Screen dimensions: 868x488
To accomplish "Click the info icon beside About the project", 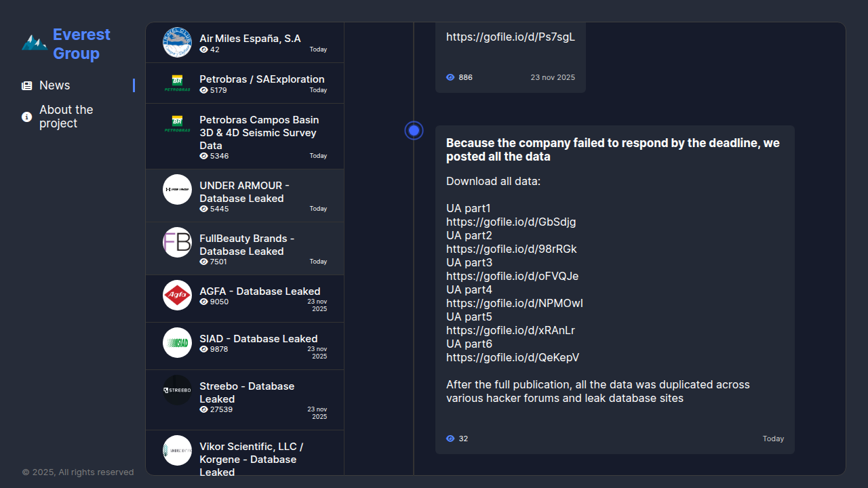I will (x=27, y=117).
